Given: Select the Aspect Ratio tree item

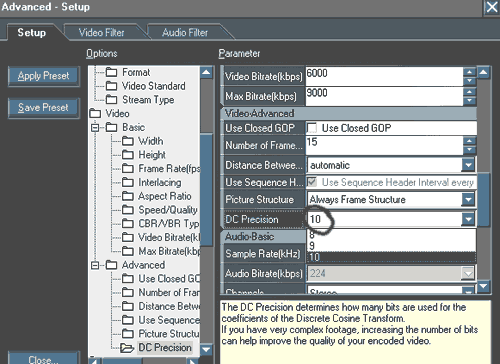Looking at the screenshot, I should [x=165, y=196].
